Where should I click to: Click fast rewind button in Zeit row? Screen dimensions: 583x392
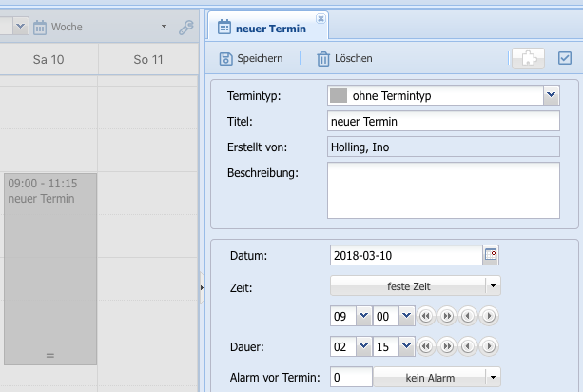pos(427,316)
